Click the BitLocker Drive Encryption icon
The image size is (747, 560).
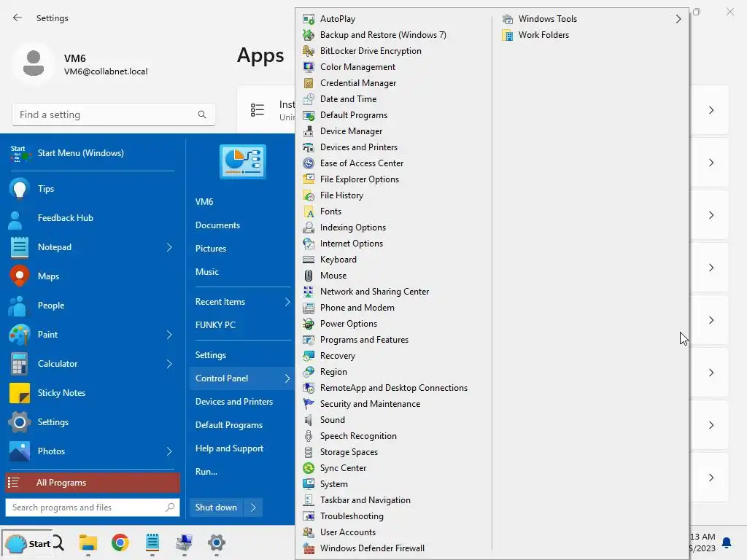click(x=309, y=51)
